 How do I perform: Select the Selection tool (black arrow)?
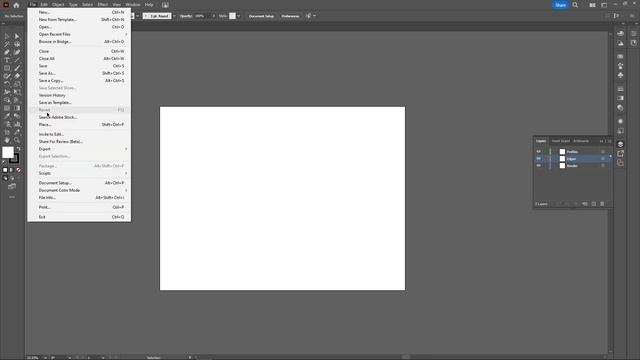[x=7, y=36]
